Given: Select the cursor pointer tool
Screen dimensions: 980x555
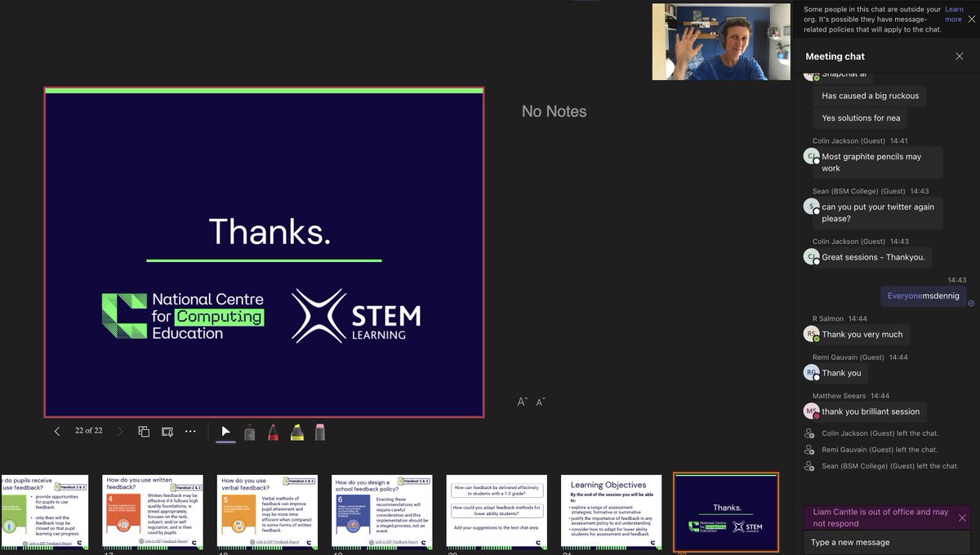Looking at the screenshot, I should tap(225, 432).
